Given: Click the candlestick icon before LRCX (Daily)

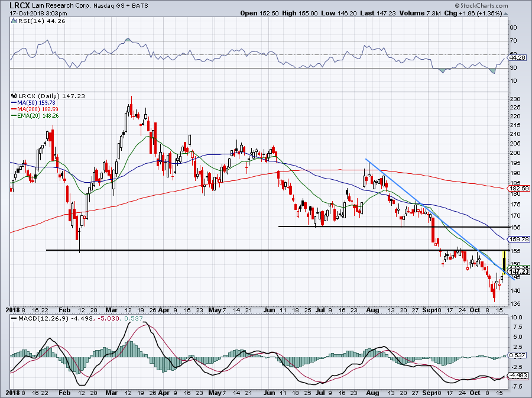Looking at the screenshot, I should [x=14, y=96].
